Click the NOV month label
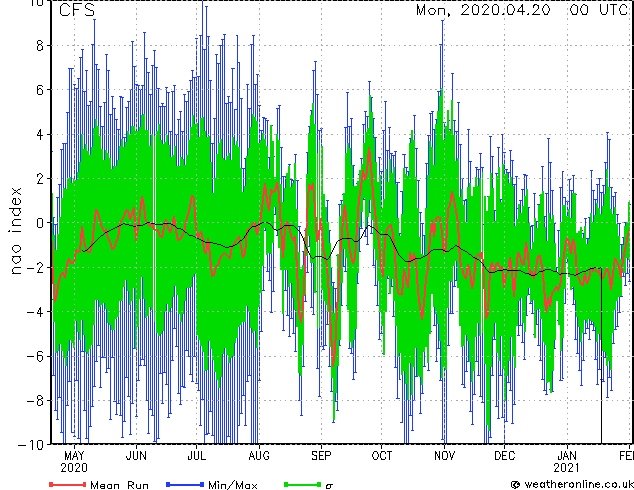The width and height of the screenshot is (634, 490). coord(444,456)
